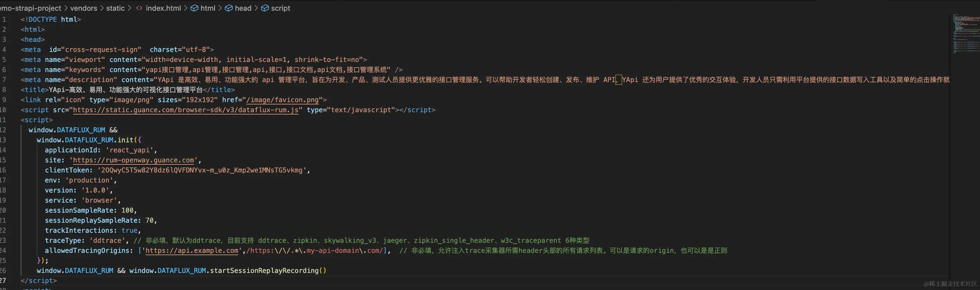Click line number 1 in the gutter

pos(4,19)
